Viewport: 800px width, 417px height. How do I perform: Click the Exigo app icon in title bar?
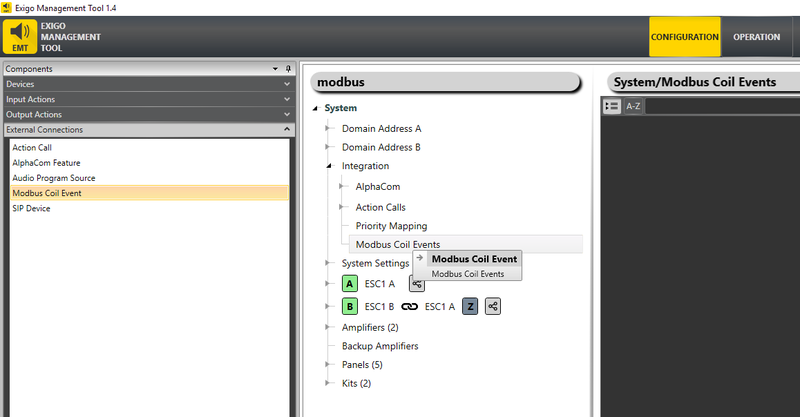[x=7, y=8]
